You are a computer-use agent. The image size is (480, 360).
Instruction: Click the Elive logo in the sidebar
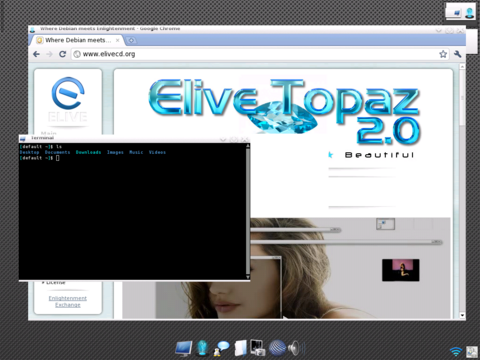(x=68, y=100)
